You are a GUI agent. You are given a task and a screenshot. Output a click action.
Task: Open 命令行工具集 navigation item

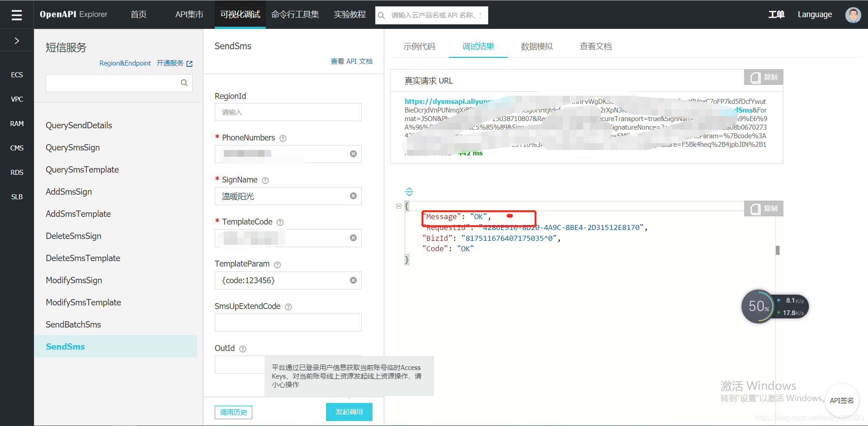(x=295, y=14)
